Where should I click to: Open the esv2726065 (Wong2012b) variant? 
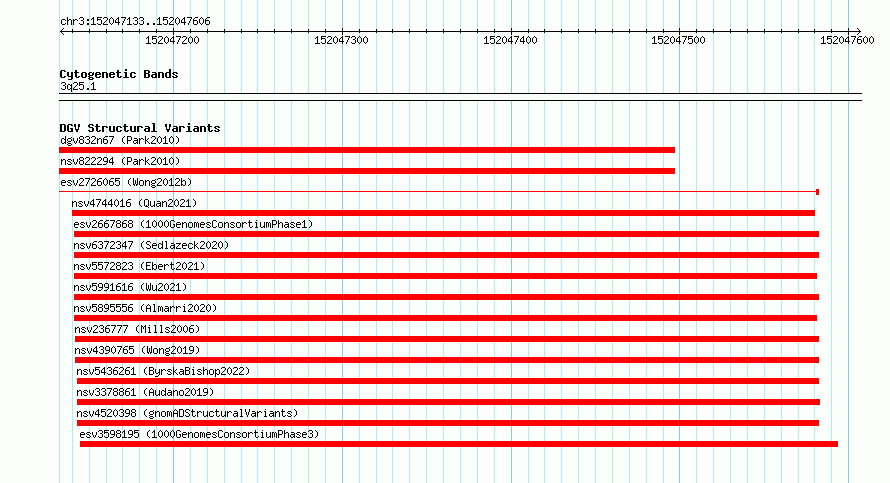[126, 182]
